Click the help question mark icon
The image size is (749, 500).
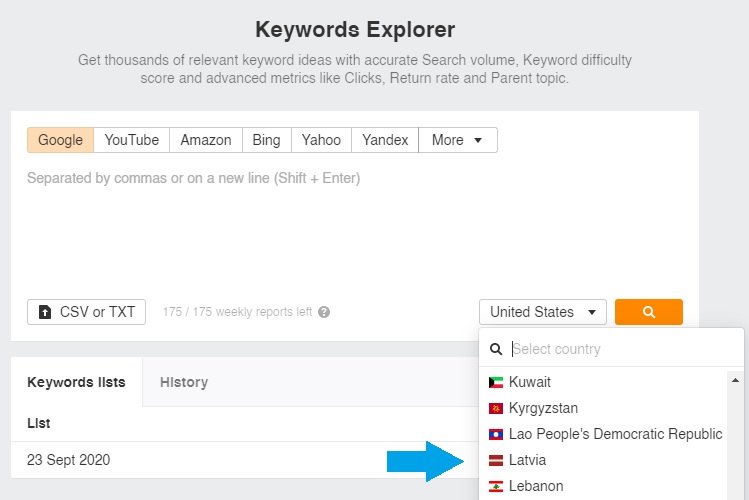pyautogui.click(x=324, y=312)
